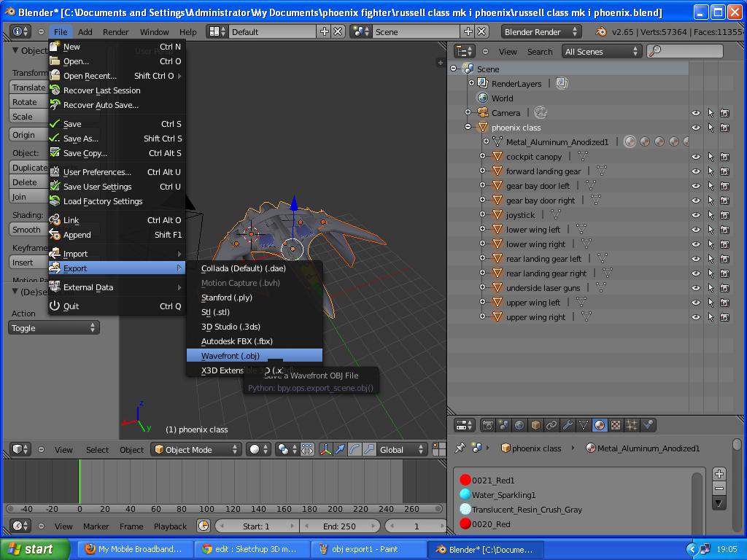Image resolution: width=747 pixels, height=560 pixels.
Task: Open the Modifiers wrench tab
Action: coord(568,425)
